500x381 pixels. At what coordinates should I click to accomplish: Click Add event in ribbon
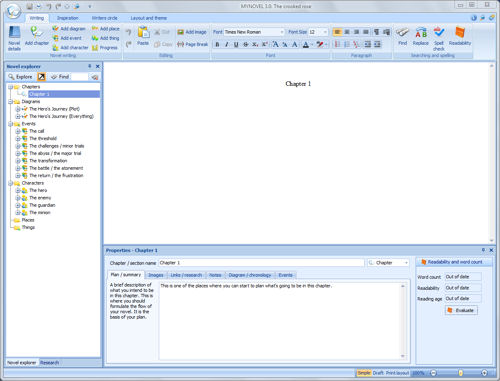tap(67, 38)
